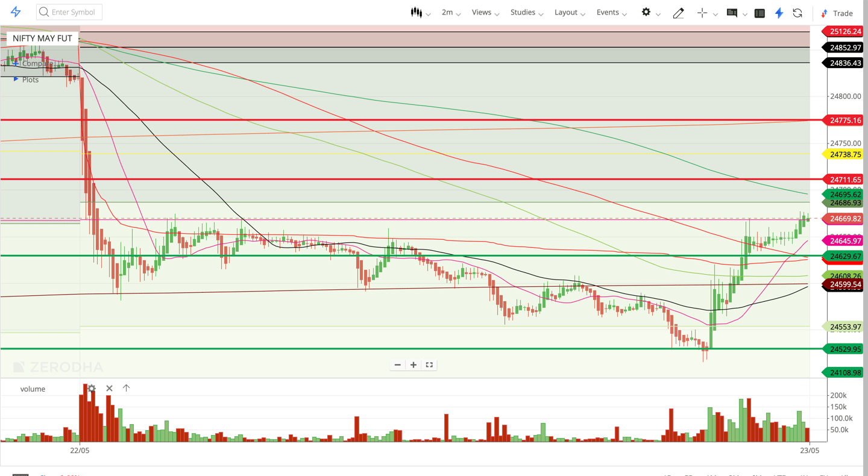Click the volume study label

(x=33, y=389)
